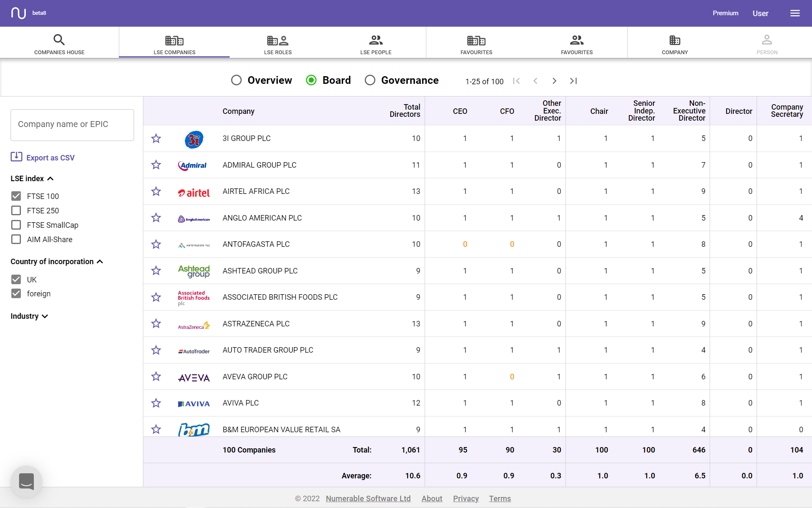Open Numerable Software Ltd link

[x=368, y=499]
